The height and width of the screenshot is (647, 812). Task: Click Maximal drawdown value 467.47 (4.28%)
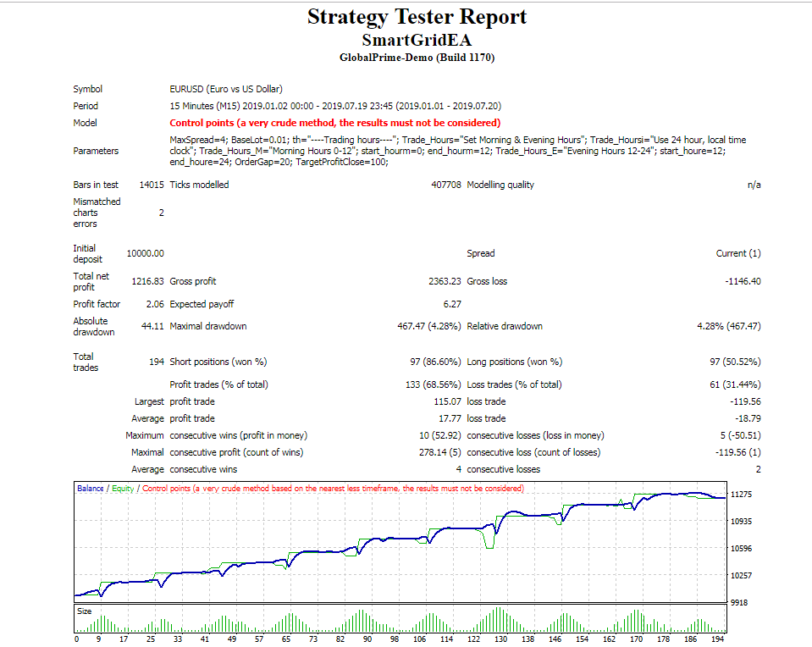click(428, 326)
